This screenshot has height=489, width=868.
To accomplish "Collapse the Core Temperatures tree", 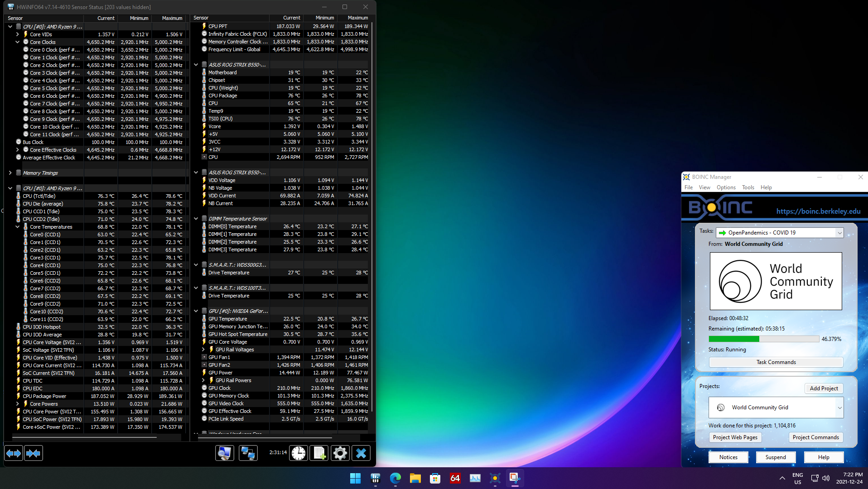I will click(18, 227).
